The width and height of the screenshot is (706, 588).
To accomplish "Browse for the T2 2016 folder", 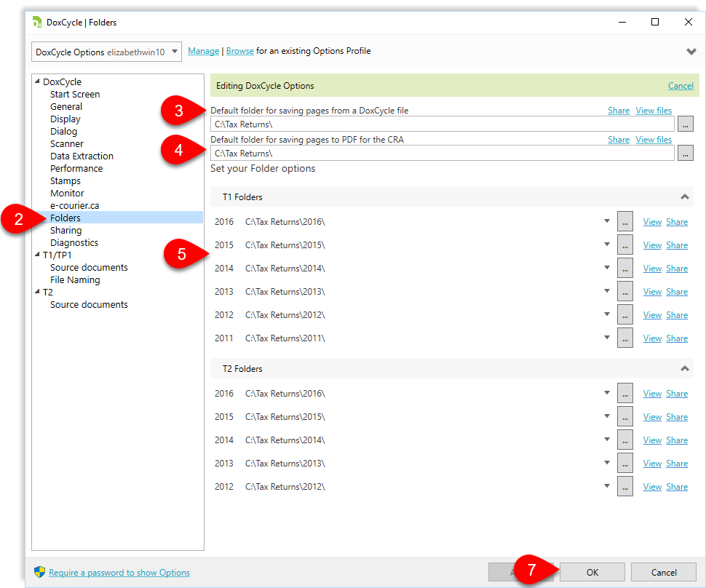I will click(x=625, y=394).
